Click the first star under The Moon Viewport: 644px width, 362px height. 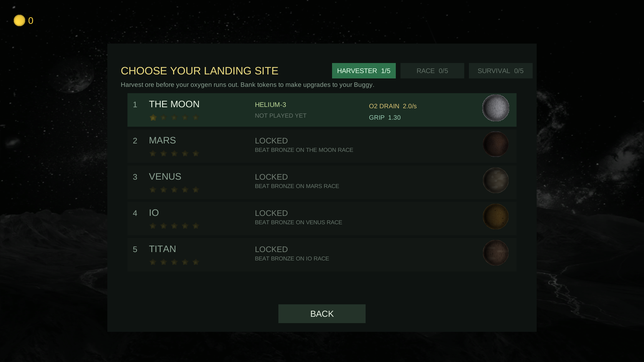coord(153,118)
